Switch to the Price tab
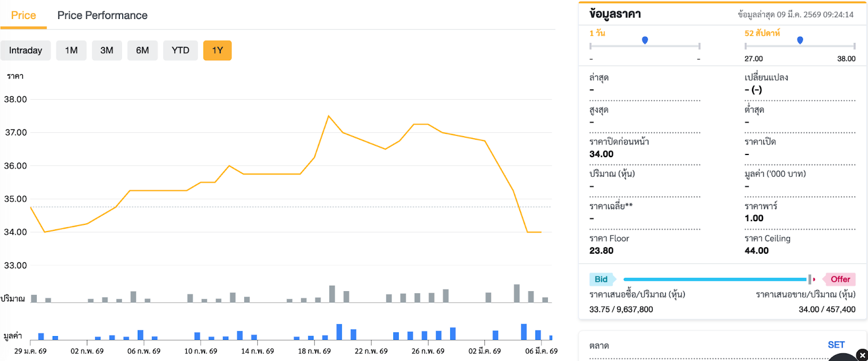This screenshot has height=361, width=868. [x=23, y=15]
